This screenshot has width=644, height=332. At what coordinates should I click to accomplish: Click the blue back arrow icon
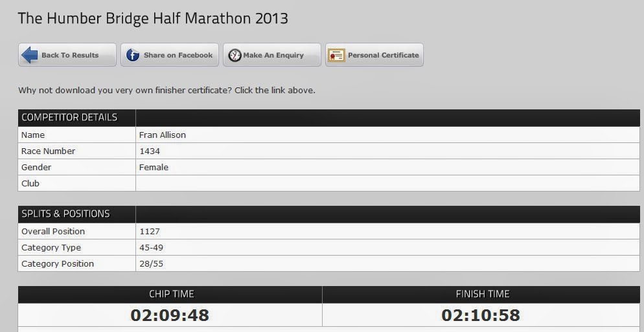[29, 55]
